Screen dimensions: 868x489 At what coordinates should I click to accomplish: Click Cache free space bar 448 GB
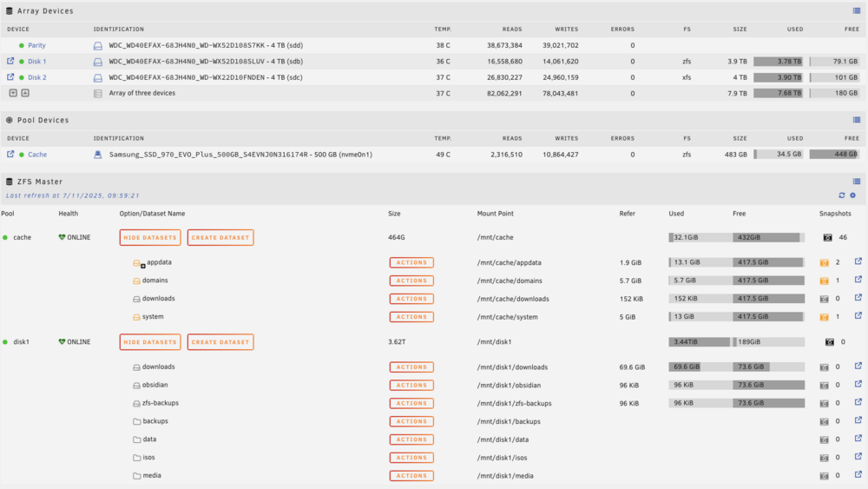[x=834, y=155]
